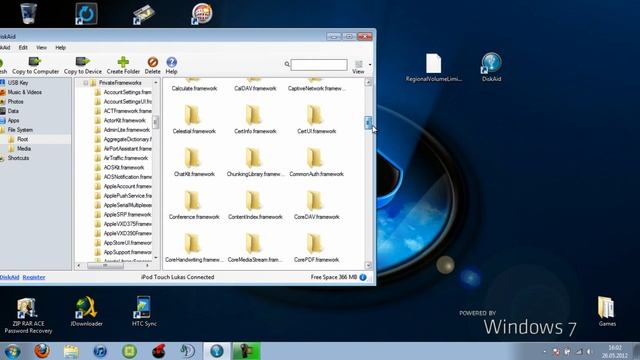The height and width of the screenshot is (360, 640).
Task: Click the Copy to Computer toolbar icon
Action: tap(35, 62)
